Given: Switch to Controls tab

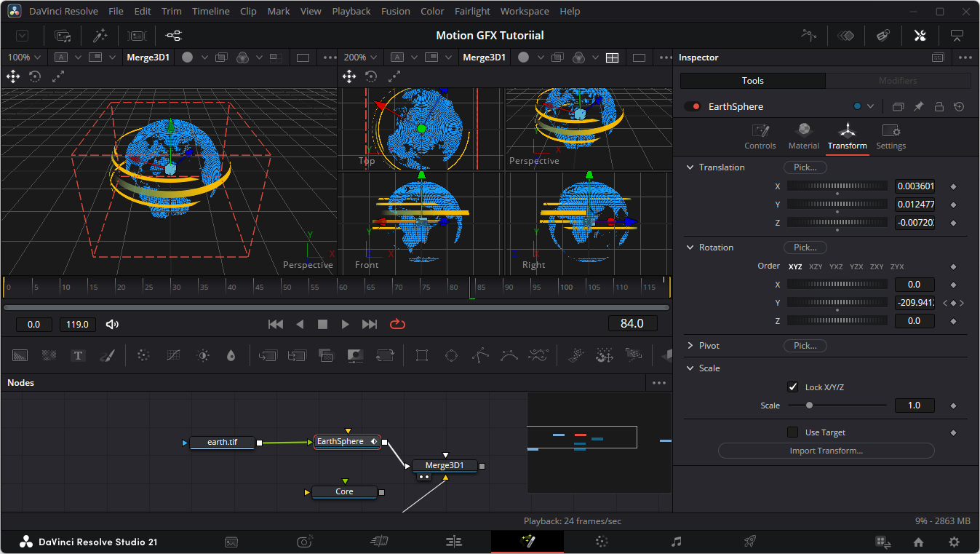Looking at the screenshot, I should pos(760,137).
